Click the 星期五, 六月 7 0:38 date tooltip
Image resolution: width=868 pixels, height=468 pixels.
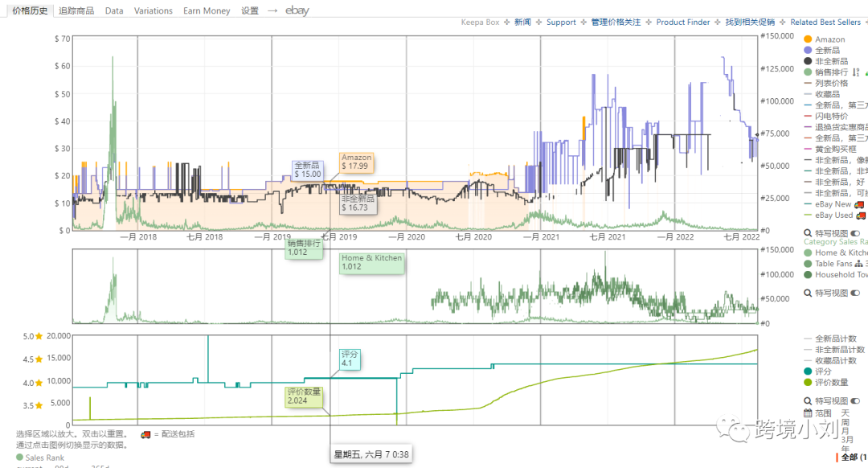click(x=371, y=454)
